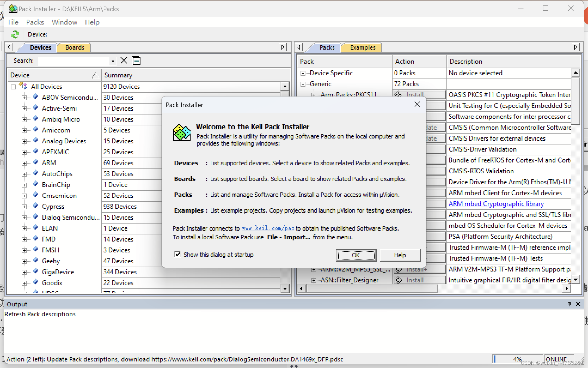This screenshot has height=368, width=588.
Task: Close the Output panel
Action: [x=578, y=304]
